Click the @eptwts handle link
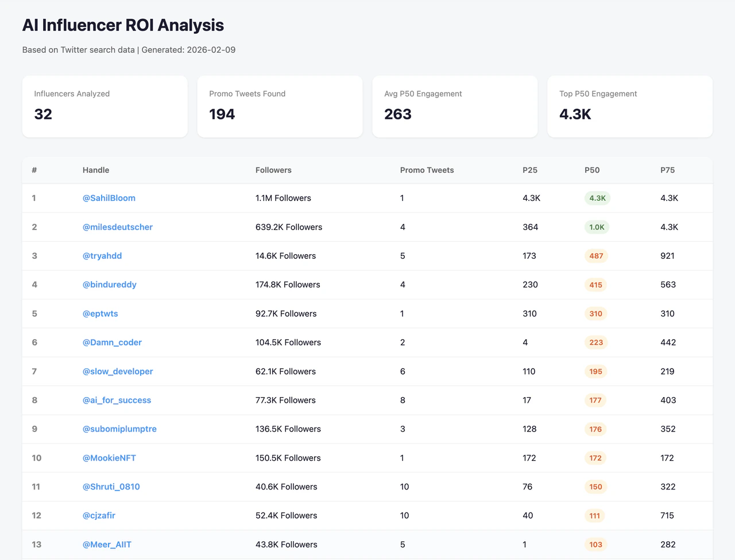Viewport: 735px width, 560px height. [100, 313]
